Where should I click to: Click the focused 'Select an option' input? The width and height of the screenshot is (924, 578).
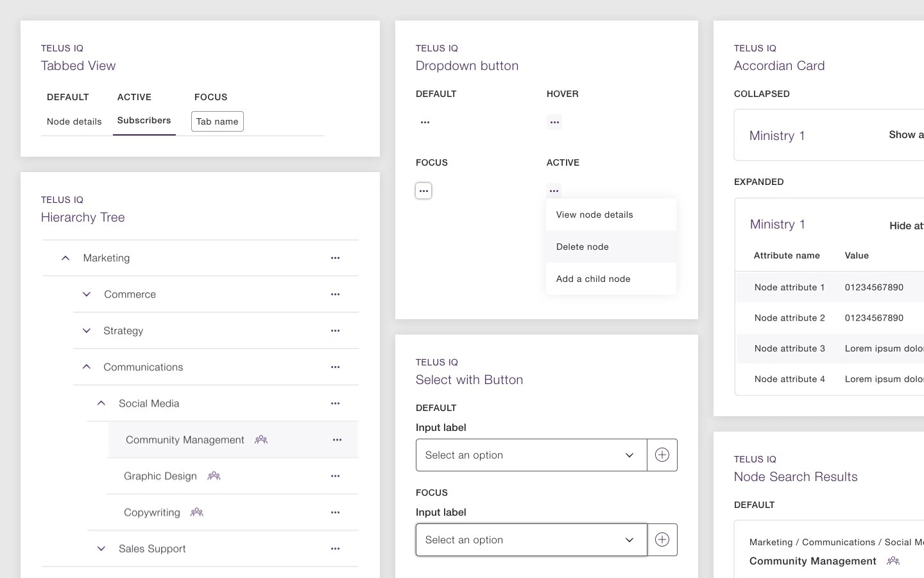pyautogui.click(x=531, y=539)
